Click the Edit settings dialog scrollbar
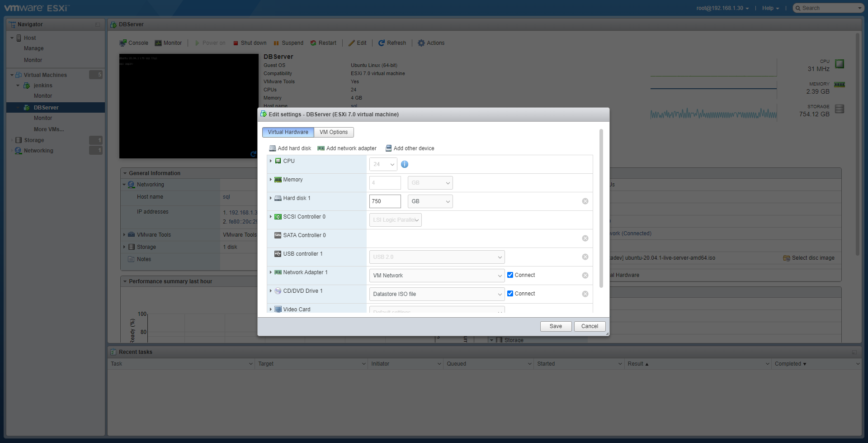This screenshot has width=868, height=443. pyautogui.click(x=601, y=208)
